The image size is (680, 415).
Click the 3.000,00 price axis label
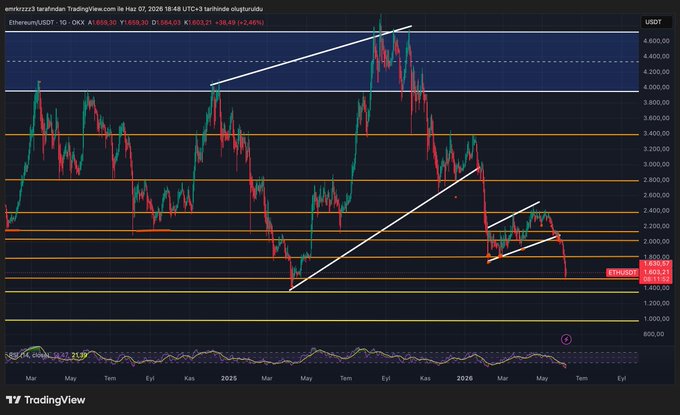coord(657,164)
